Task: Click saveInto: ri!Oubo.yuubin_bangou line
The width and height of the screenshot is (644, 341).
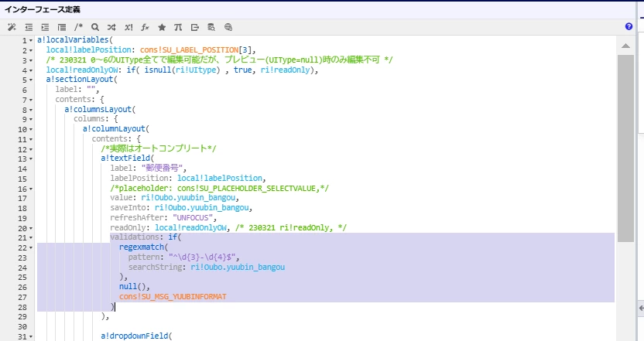Action: [180, 208]
